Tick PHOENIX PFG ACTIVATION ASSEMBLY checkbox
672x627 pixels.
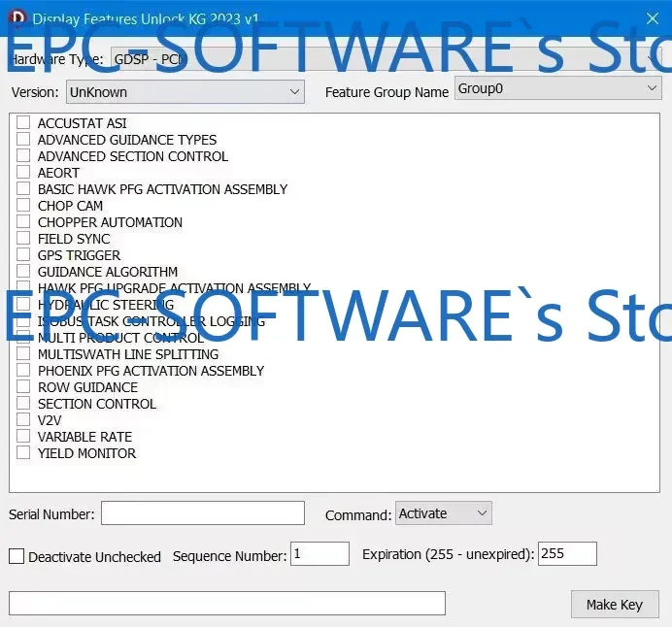tap(23, 370)
